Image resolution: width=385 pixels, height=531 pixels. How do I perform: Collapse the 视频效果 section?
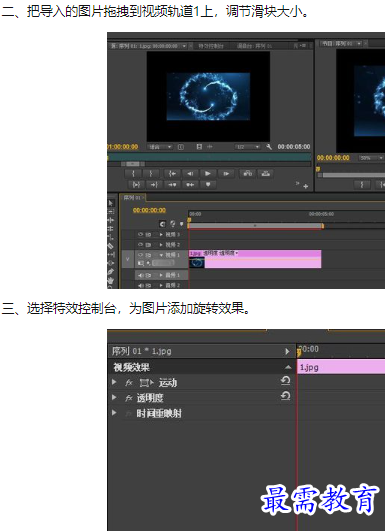288,367
